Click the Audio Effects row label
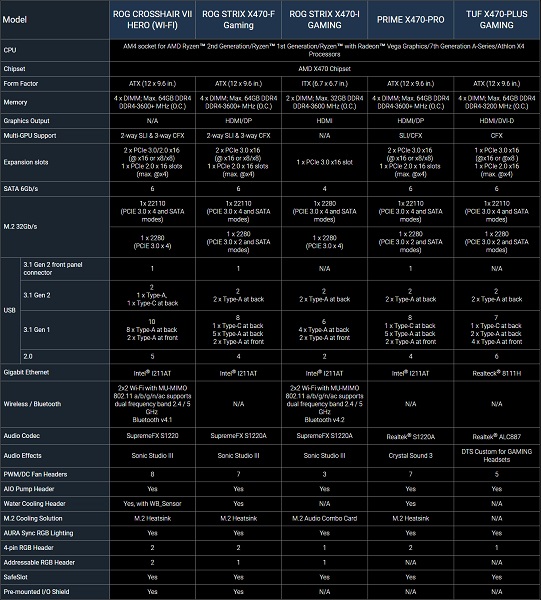Screen dimensions: 541x600 tap(55, 455)
